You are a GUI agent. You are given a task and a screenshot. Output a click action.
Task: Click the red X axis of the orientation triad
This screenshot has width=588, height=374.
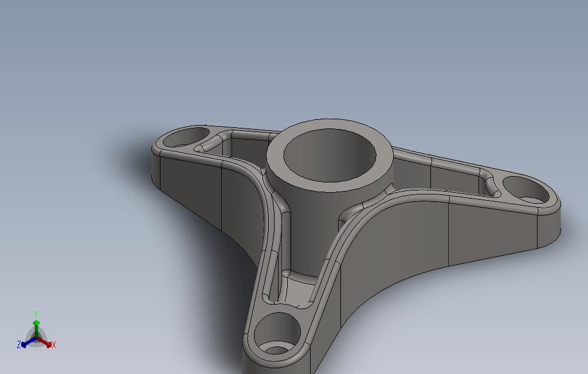[x=44, y=342]
